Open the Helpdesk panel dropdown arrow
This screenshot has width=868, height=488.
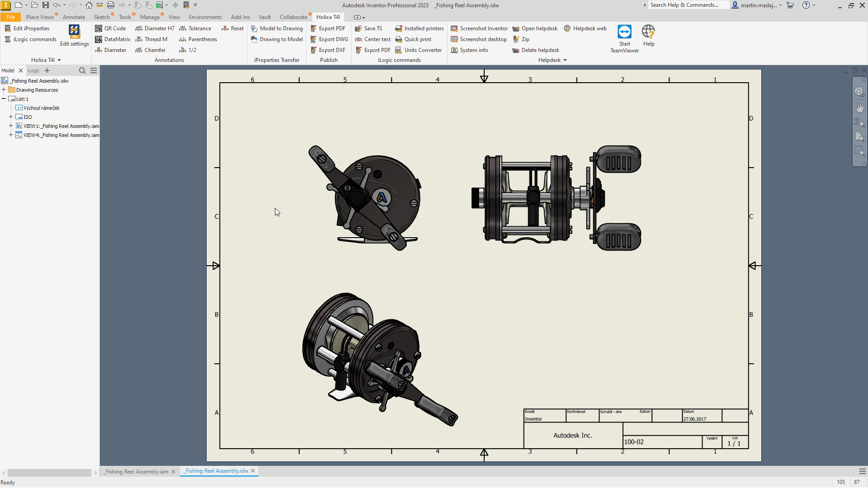click(565, 60)
